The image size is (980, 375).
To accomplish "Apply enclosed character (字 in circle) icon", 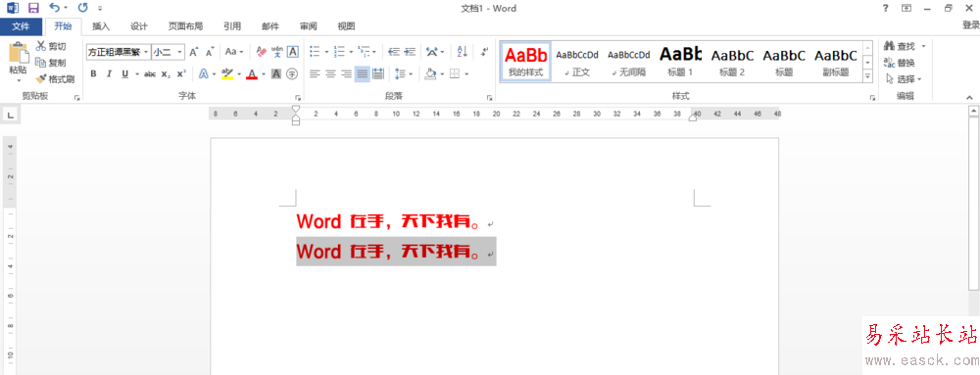I will (292, 74).
